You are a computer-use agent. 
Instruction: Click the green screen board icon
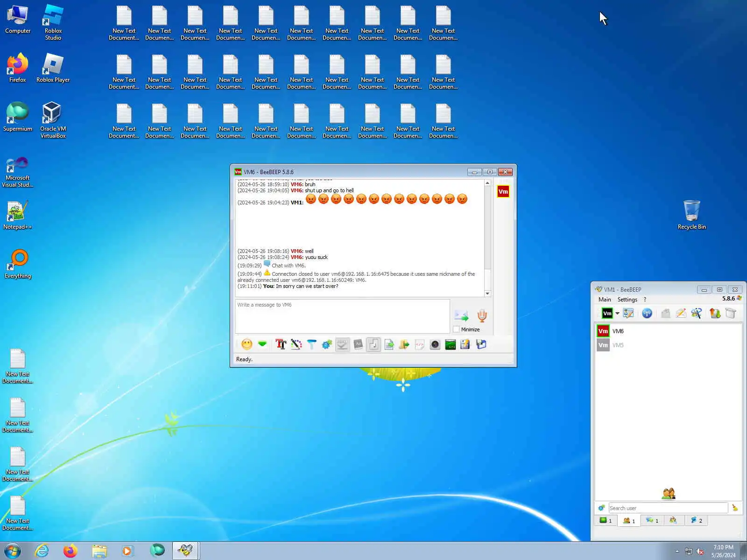click(x=451, y=344)
